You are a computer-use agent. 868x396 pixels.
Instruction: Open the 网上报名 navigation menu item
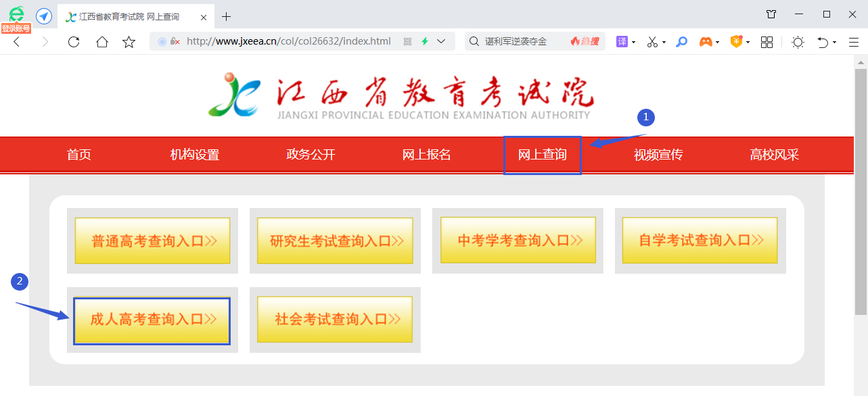(426, 155)
